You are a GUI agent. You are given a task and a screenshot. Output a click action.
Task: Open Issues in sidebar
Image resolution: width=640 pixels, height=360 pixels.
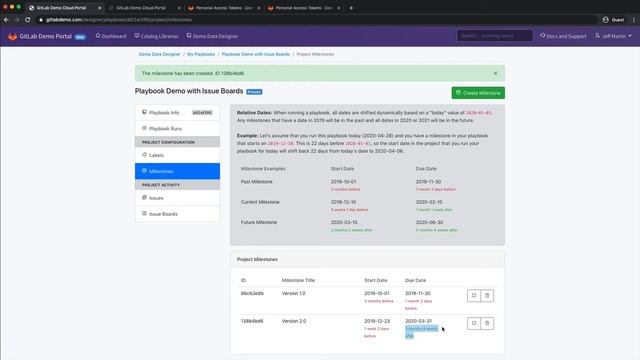(x=177, y=198)
